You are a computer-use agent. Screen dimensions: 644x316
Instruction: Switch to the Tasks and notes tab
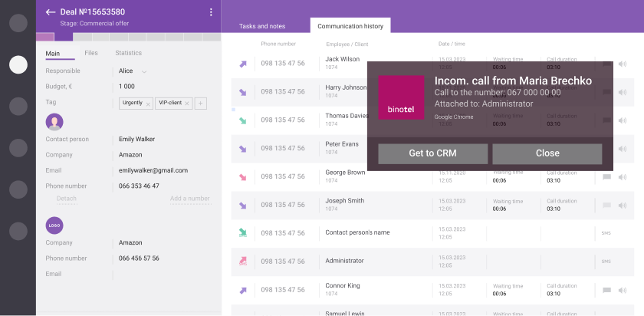[x=262, y=26]
